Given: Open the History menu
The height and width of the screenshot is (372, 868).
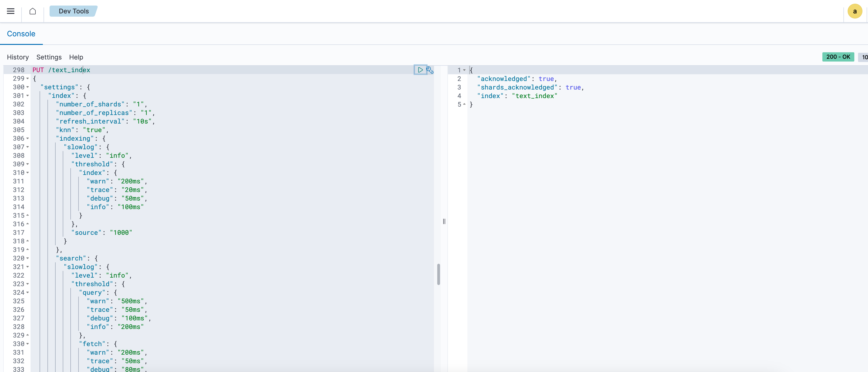Looking at the screenshot, I should coord(18,57).
